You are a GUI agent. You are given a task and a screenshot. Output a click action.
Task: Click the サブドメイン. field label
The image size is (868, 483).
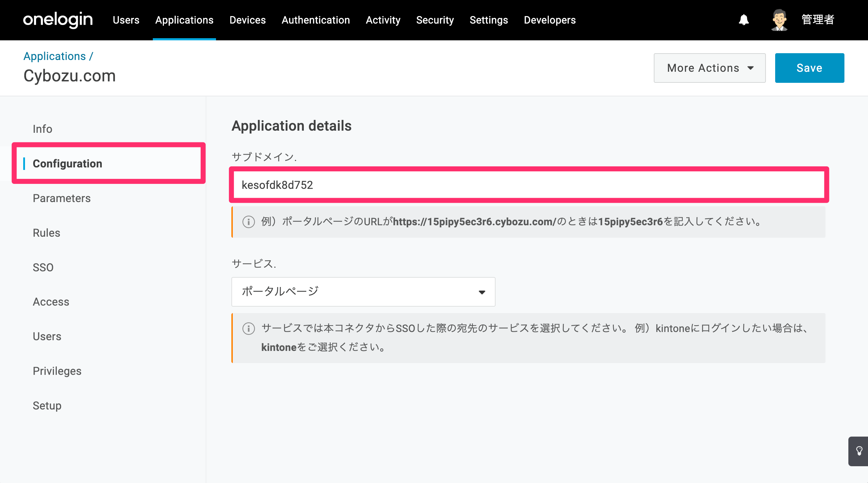(x=264, y=157)
